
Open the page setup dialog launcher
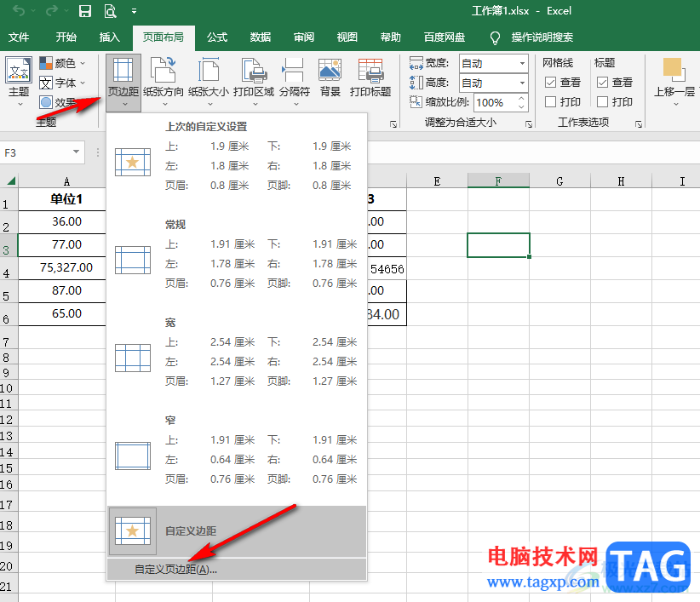[x=393, y=124]
